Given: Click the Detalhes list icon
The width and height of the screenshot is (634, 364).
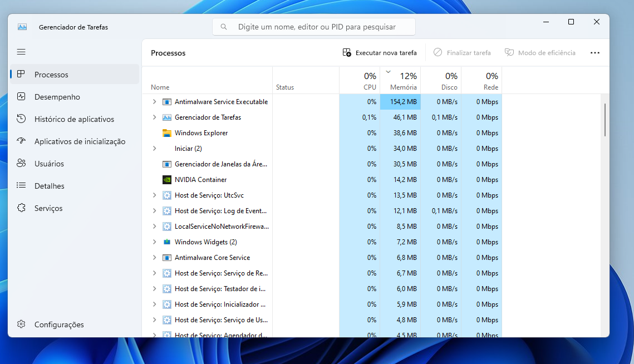Looking at the screenshot, I should pos(21,185).
